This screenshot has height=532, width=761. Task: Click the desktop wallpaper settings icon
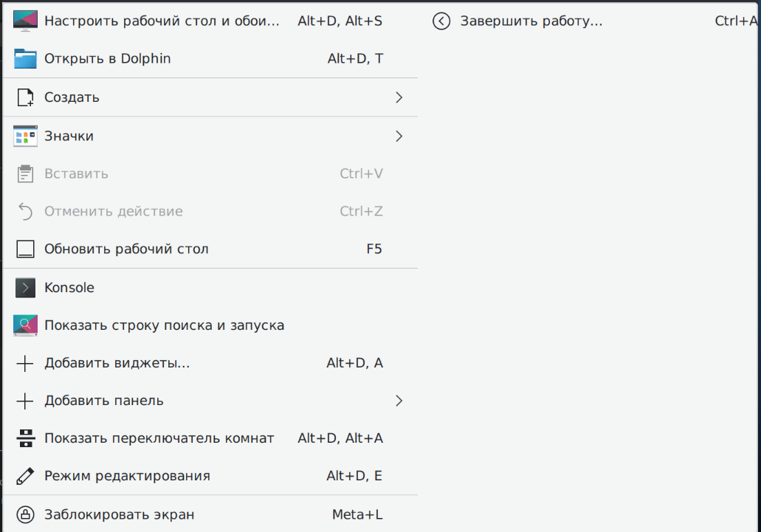tap(25, 21)
